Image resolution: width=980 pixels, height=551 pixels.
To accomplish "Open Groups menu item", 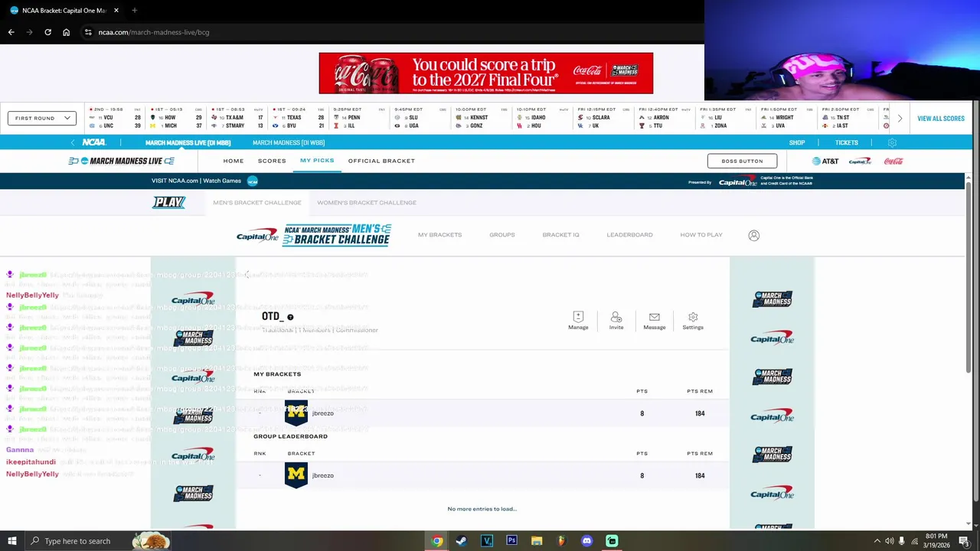I will [x=502, y=235].
